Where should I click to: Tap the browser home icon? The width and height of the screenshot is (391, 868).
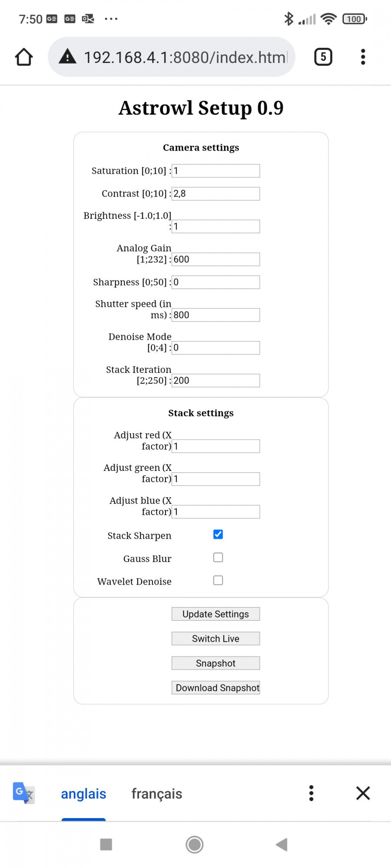(24, 57)
